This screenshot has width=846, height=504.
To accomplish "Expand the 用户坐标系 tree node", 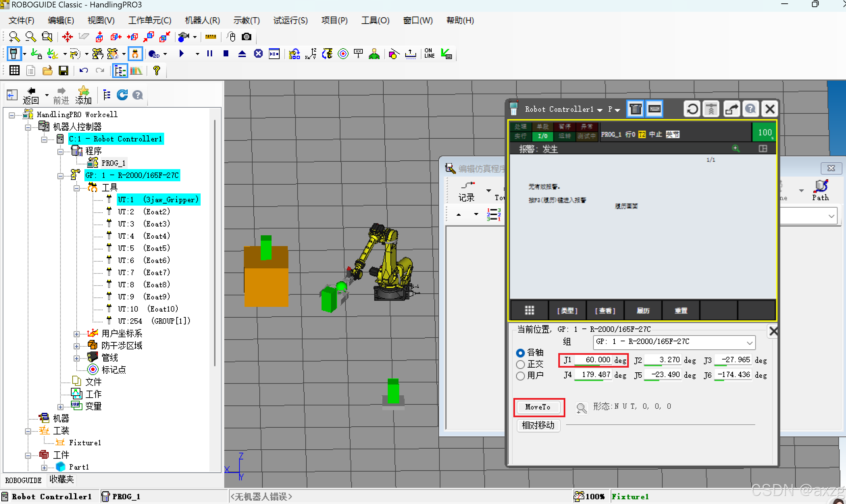I will point(77,334).
